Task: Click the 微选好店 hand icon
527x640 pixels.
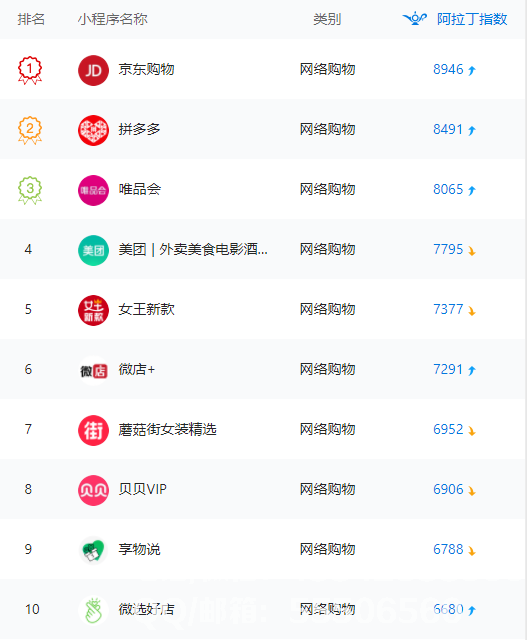Action: (x=93, y=610)
